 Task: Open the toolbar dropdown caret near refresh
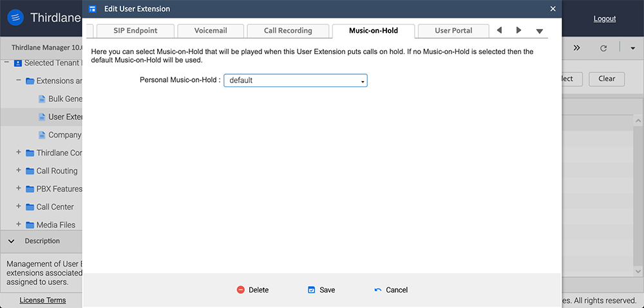[632, 48]
